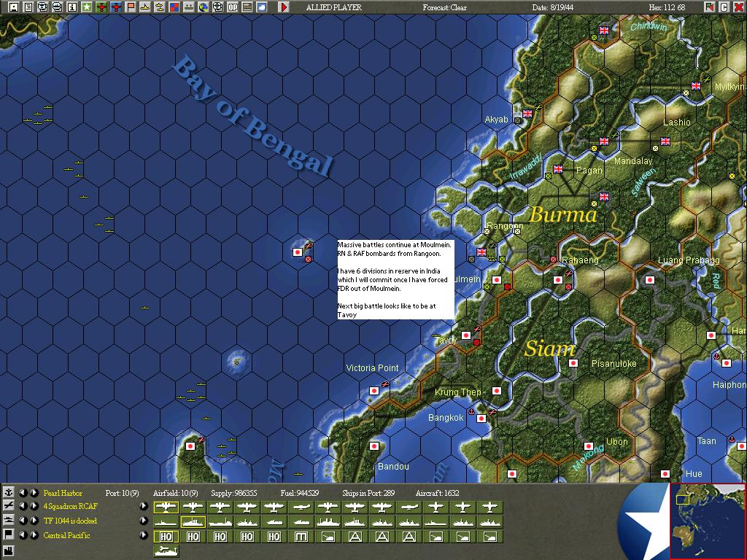This screenshot has width=747, height=560.
Task: Click the 'Supply: 986355' readout
Action: pos(234,493)
